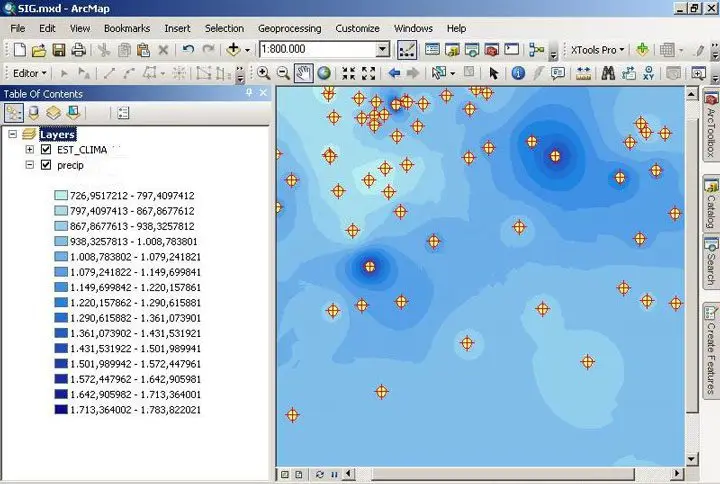Select the Pan hand tool

304,73
